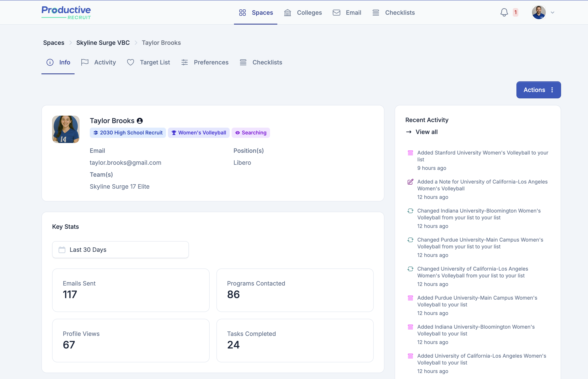The image size is (588, 379).
Task: Click the arrow icon beside View all
Action: click(409, 132)
